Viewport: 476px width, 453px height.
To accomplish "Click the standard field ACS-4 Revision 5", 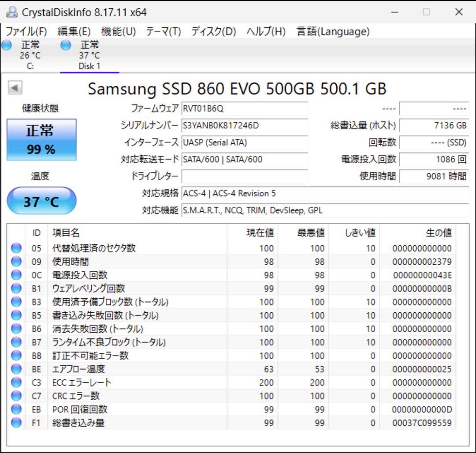I will (x=325, y=194).
